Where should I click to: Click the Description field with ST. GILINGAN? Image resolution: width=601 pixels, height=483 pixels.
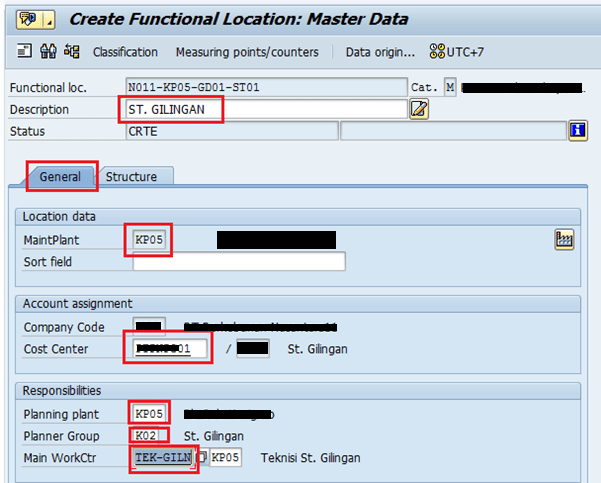pos(265,109)
